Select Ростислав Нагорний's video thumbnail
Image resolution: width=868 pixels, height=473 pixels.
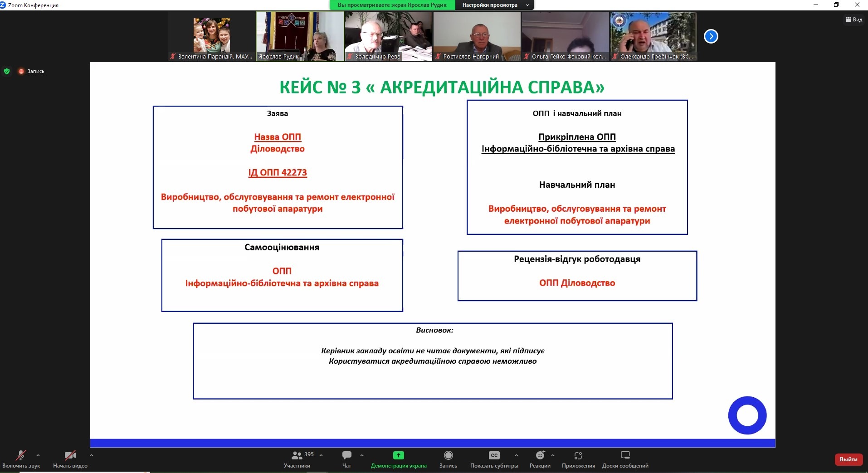(477, 36)
